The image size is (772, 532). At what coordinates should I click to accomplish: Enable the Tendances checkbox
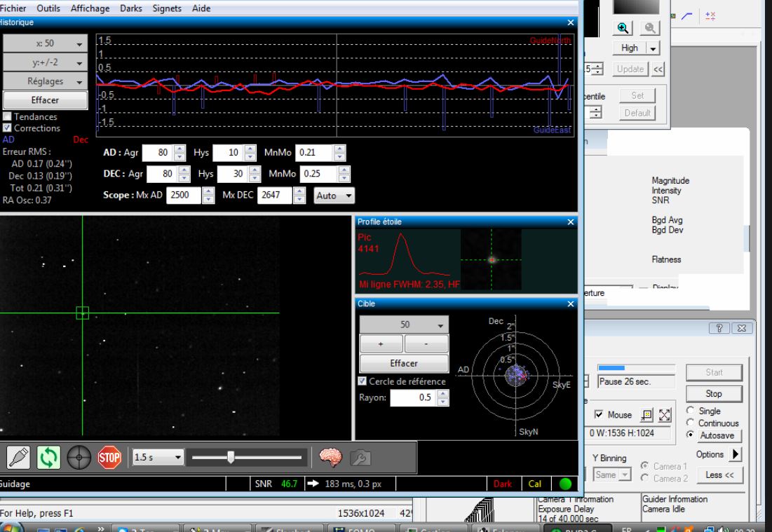click(7, 117)
